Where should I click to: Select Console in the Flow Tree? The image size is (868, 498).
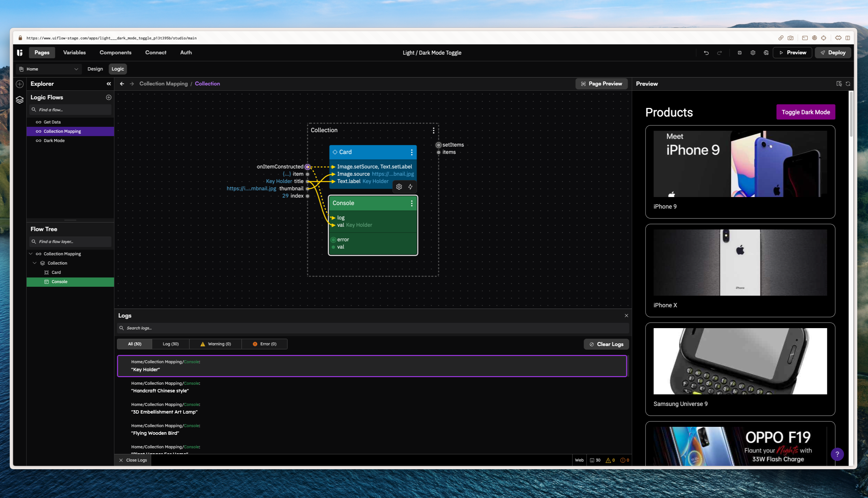click(70, 282)
